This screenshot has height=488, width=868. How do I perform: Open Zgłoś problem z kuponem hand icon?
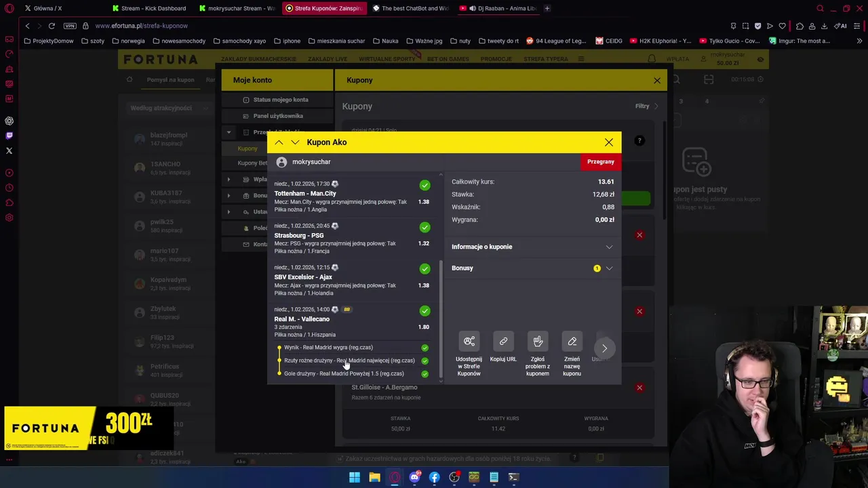point(538,341)
